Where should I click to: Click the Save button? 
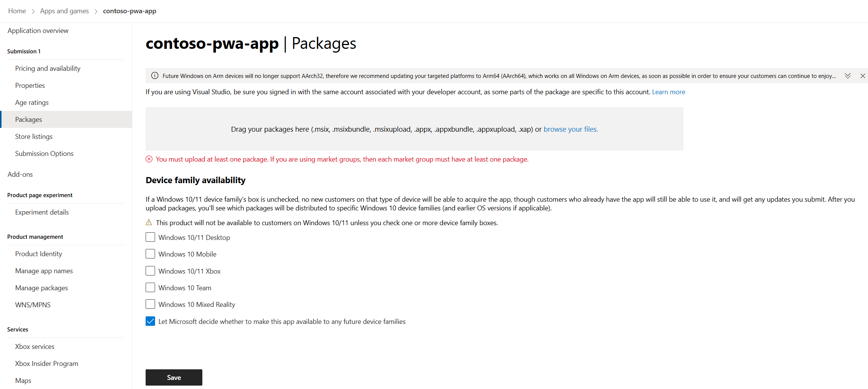(x=174, y=377)
